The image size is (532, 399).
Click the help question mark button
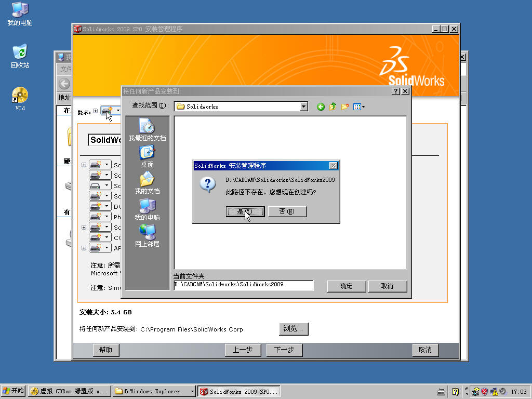point(395,91)
